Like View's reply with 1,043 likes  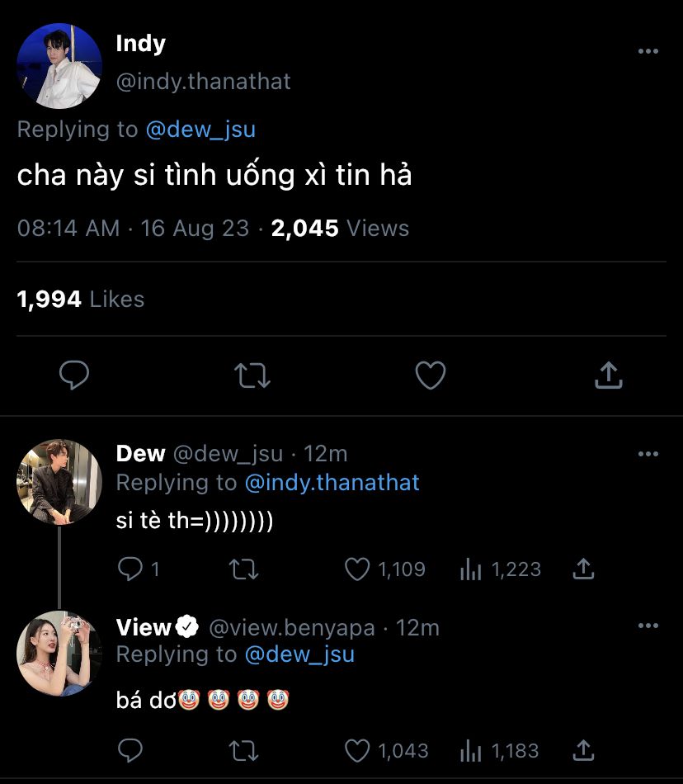coord(358,750)
